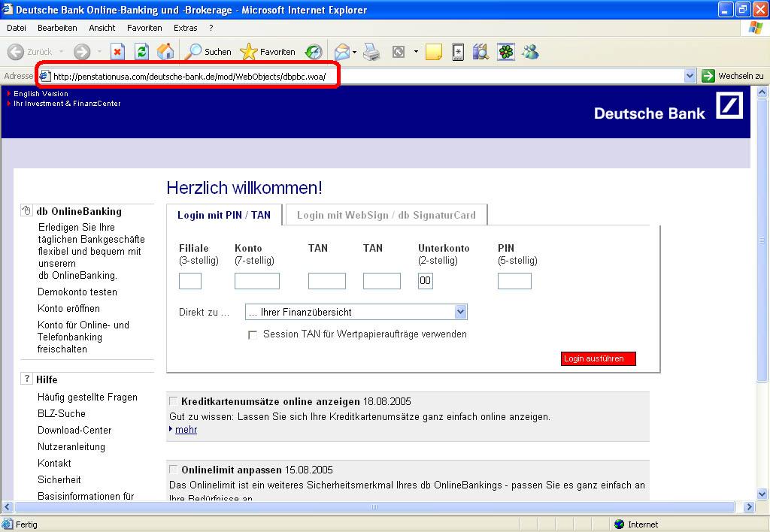The height and width of the screenshot is (532, 770).
Task: Open the address bar dropdown arrow
Action: click(x=690, y=76)
